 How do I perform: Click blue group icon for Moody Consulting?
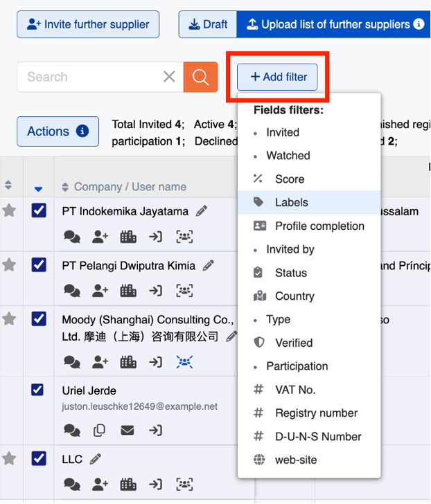tap(184, 361)
